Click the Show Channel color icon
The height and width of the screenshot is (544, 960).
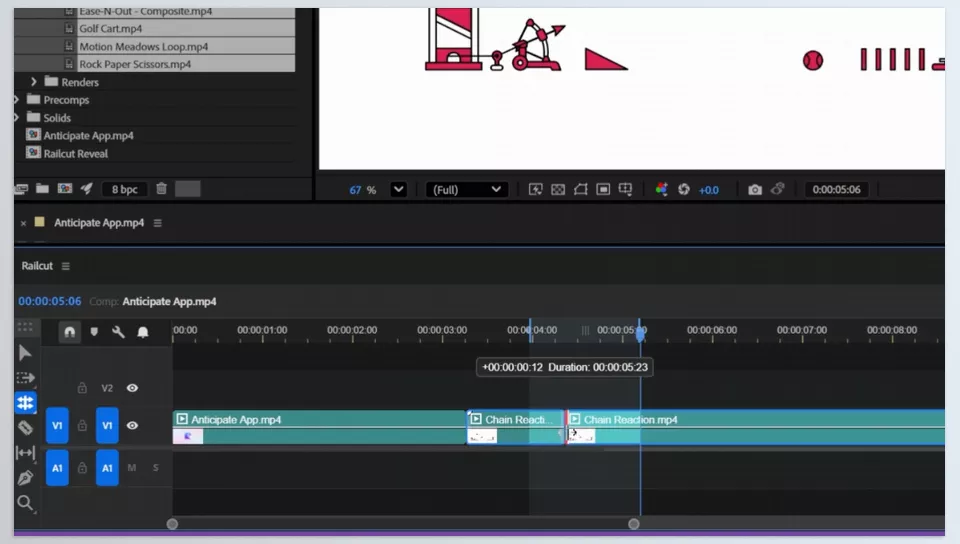pyautogui.click(x=661, y=190)
